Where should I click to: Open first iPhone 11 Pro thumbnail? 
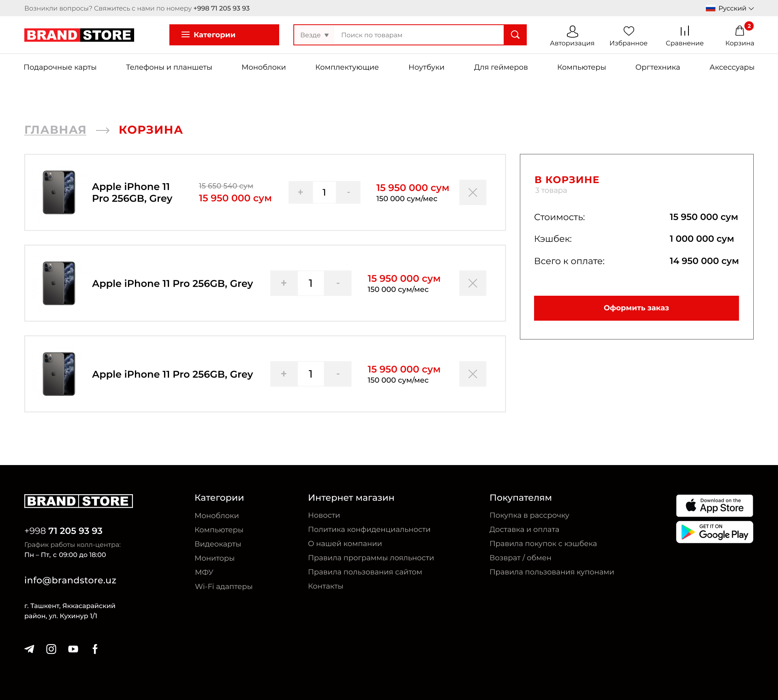(x=59, y=192)
